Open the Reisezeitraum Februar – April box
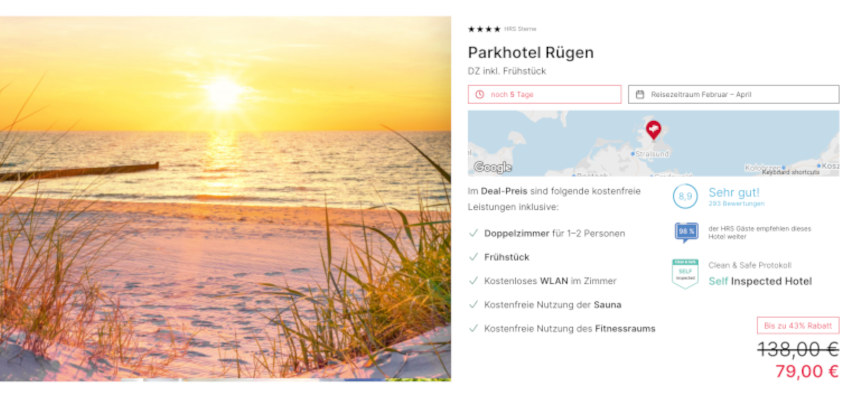 click(733, 94)
